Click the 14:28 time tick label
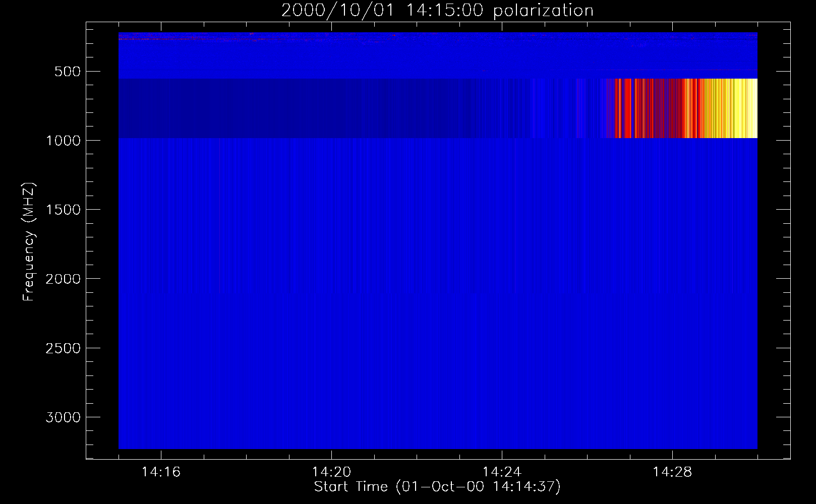This screenshot has height=504, width=816. point(672,472)
